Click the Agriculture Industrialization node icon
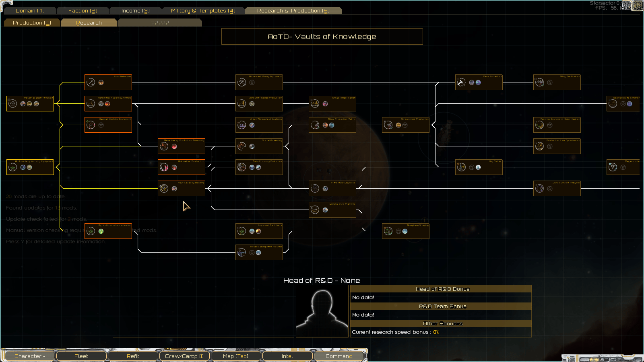The image size is (644, 362). (91, 231)
